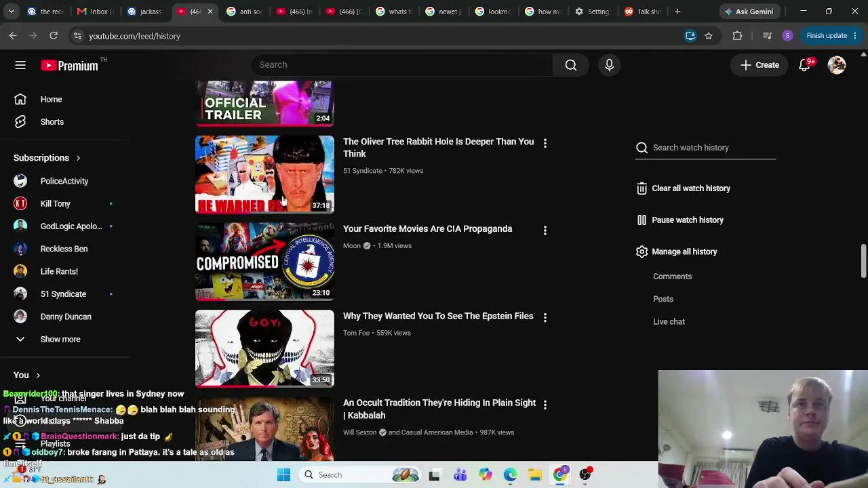Open the Chrome three-dot menu beside Finish update
Image resolution: width=868 pixels, height=488 pixels.
pos(855,36)
